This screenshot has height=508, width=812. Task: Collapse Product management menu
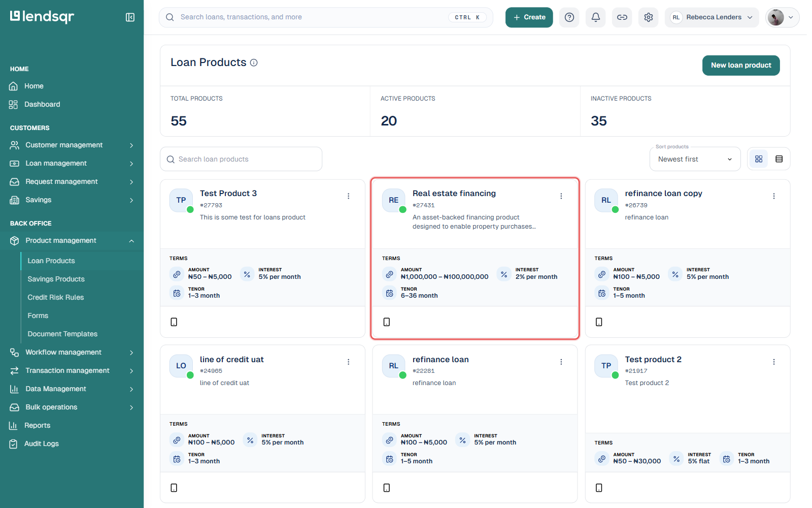click(72, 241)
